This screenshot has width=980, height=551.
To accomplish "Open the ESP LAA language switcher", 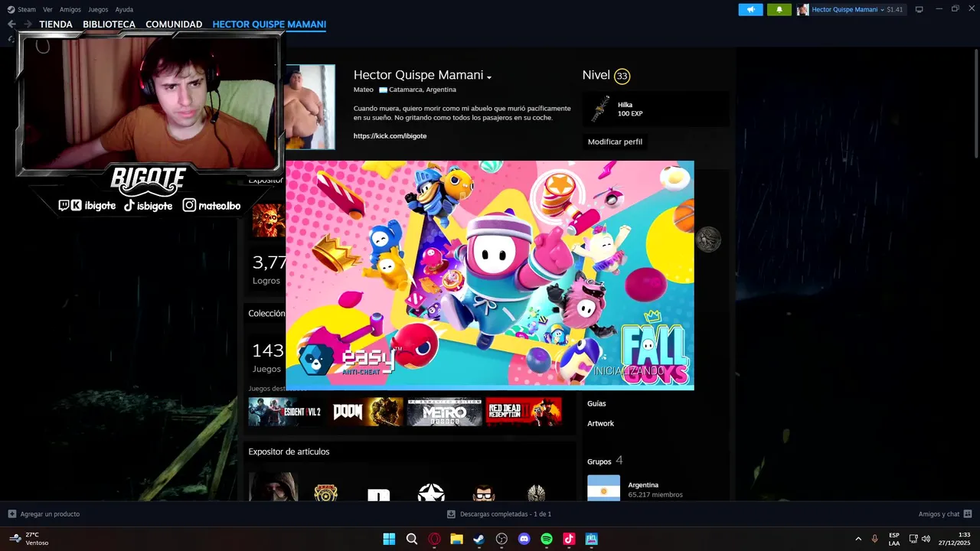I will point(894,539).
